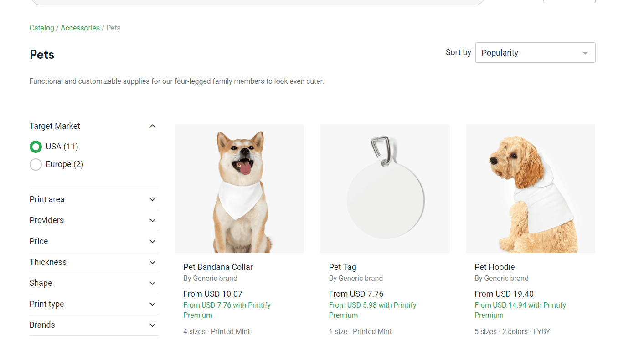Open the Pet Bandana Collar product page
This screenshot has height=340, width=644.
click(218, 267)
